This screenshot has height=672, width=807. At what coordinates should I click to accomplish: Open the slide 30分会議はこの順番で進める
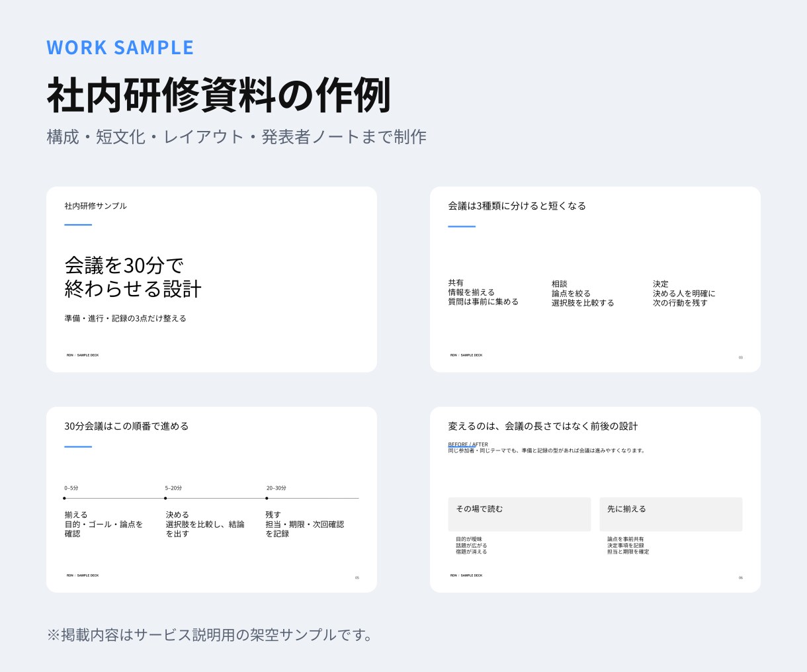[212, 499]
